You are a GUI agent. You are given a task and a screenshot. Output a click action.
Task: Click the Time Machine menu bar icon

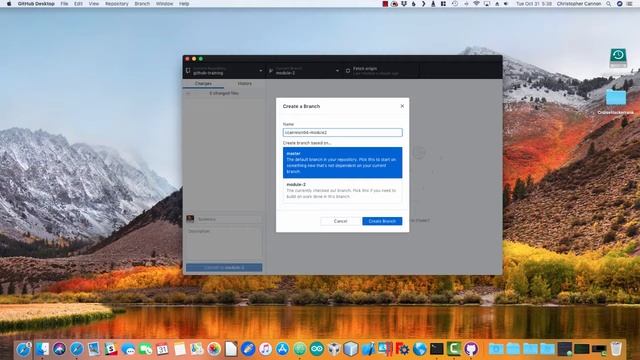point(455,4)
